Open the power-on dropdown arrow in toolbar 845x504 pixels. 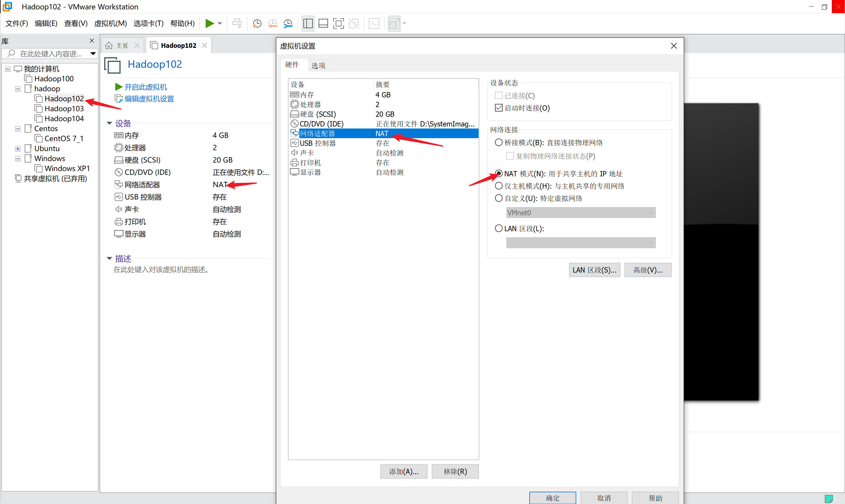[x=220, y=23]
